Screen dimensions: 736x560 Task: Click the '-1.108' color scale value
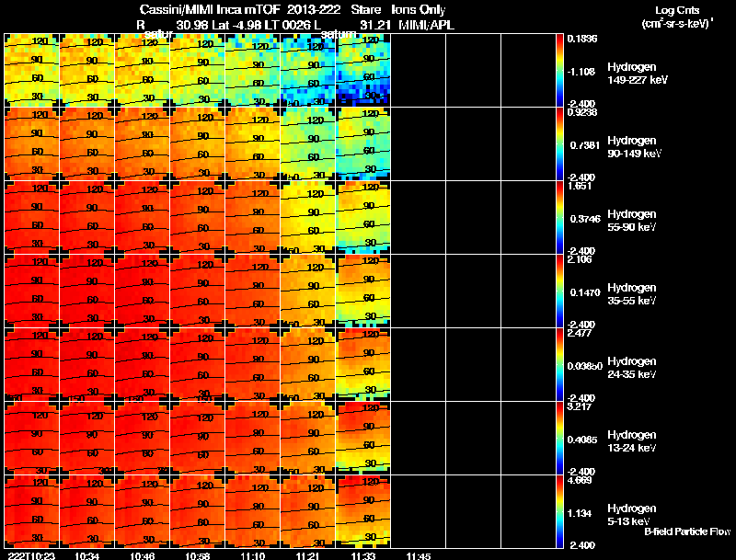582,72
